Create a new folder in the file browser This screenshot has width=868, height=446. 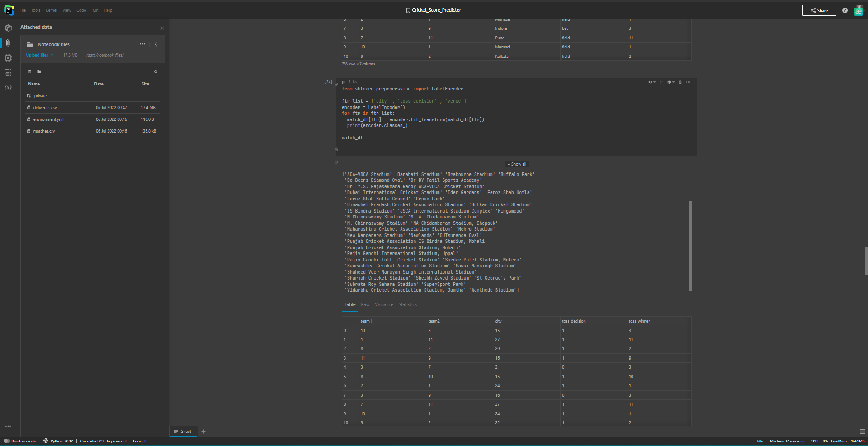(x=39, y=71)
